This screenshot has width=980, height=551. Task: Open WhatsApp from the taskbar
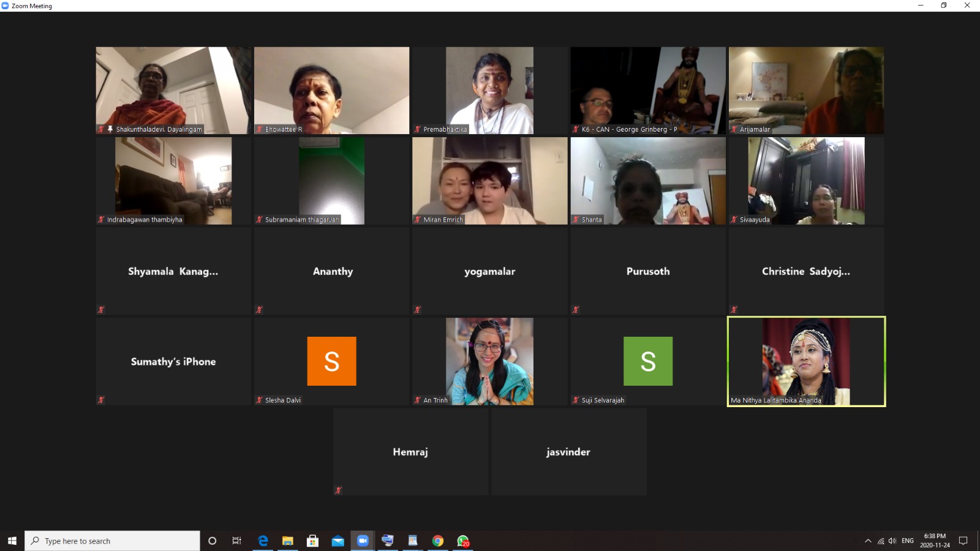click(462, 541)
